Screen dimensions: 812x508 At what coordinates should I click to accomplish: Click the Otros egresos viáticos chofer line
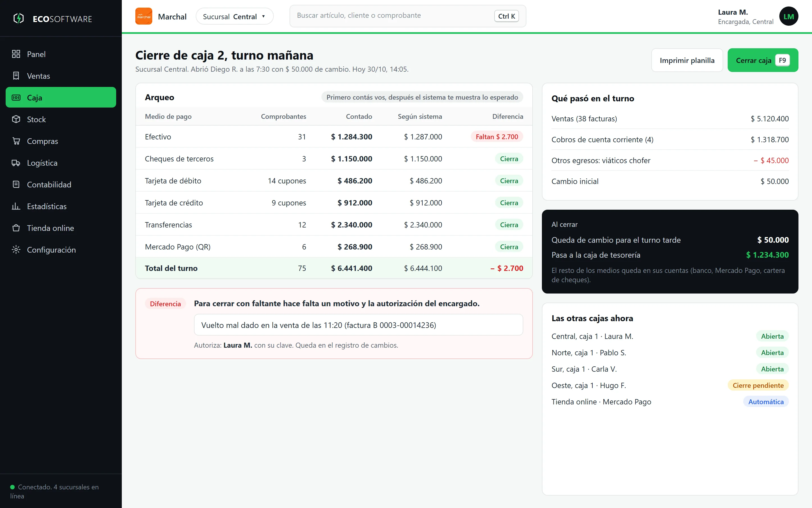coord(670,160)
